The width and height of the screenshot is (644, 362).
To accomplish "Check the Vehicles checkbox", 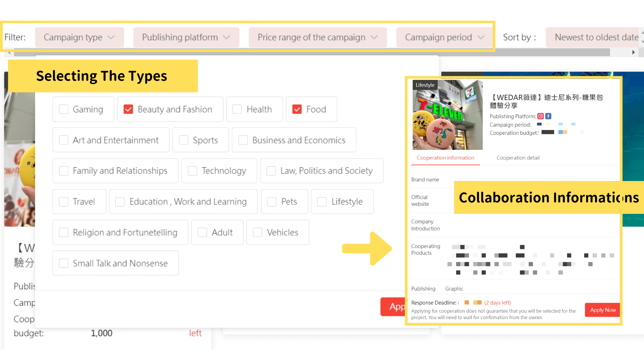I will pos(258,232).
